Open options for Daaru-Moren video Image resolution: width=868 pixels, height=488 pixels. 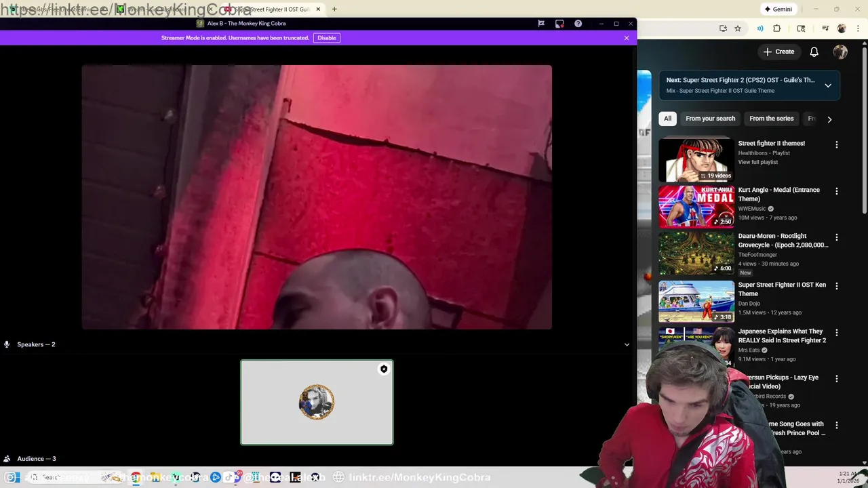pyautogui.click(x=836, y=238)
